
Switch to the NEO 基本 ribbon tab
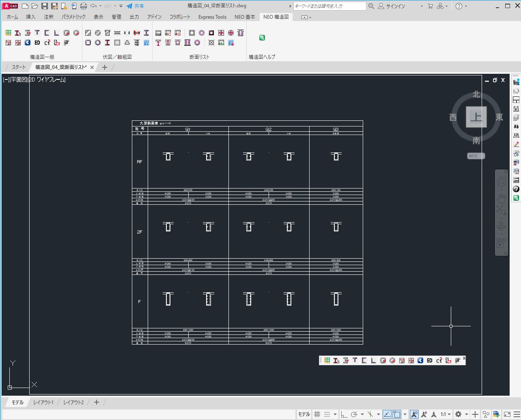(x=245, y=17)
